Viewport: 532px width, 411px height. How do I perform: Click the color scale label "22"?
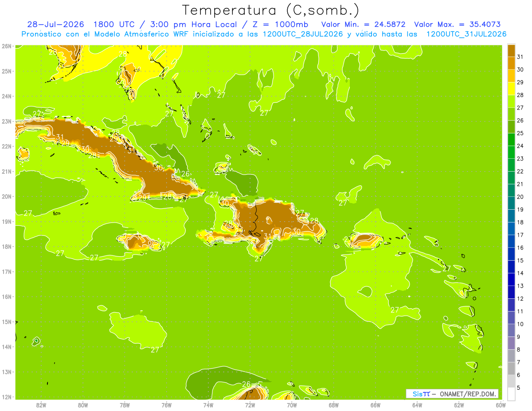tap(520, 171)
